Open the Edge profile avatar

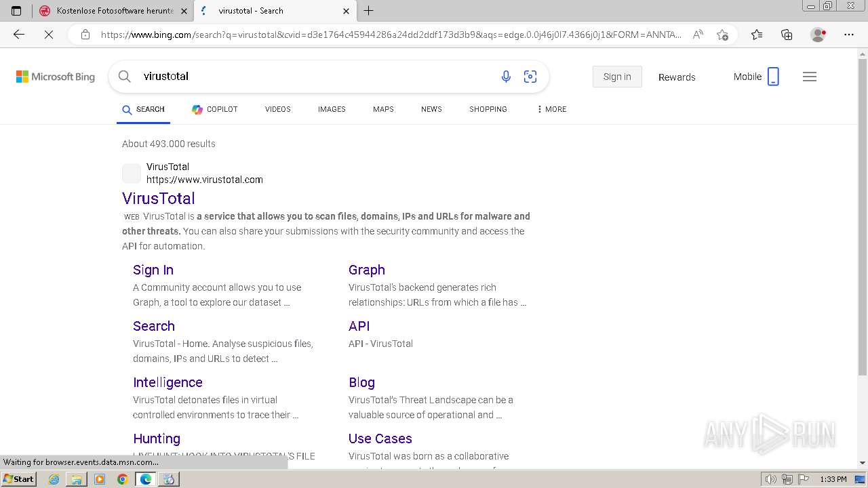pyautogui.click(x=818, y=35)
